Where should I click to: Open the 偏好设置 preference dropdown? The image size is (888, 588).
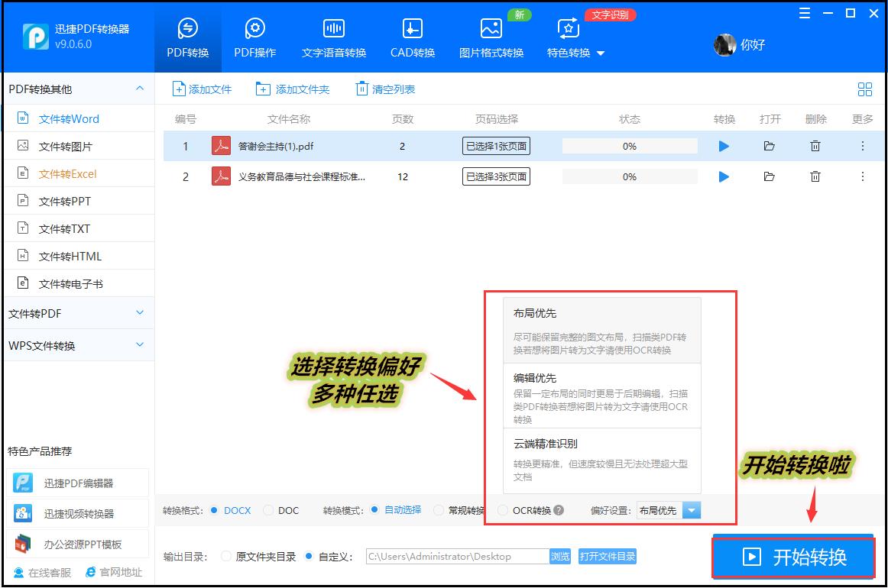[x=691, y=510]
